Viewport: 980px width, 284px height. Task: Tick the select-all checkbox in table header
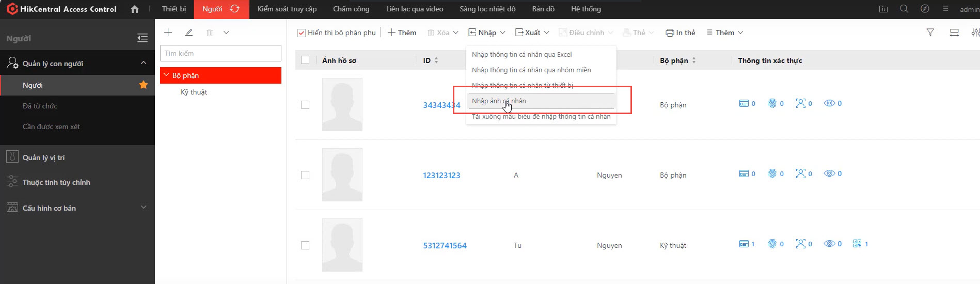coord(305,60)
